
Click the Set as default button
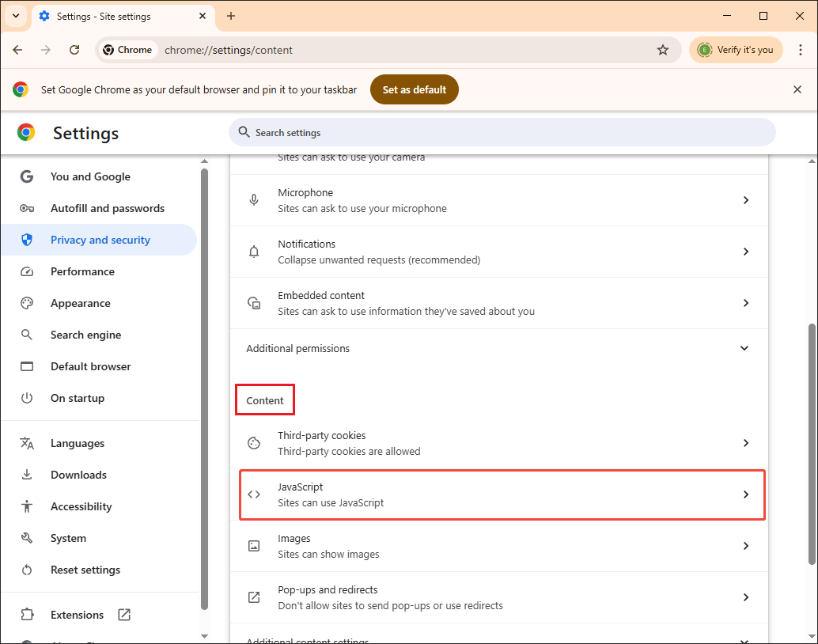(x=414, y=89)
